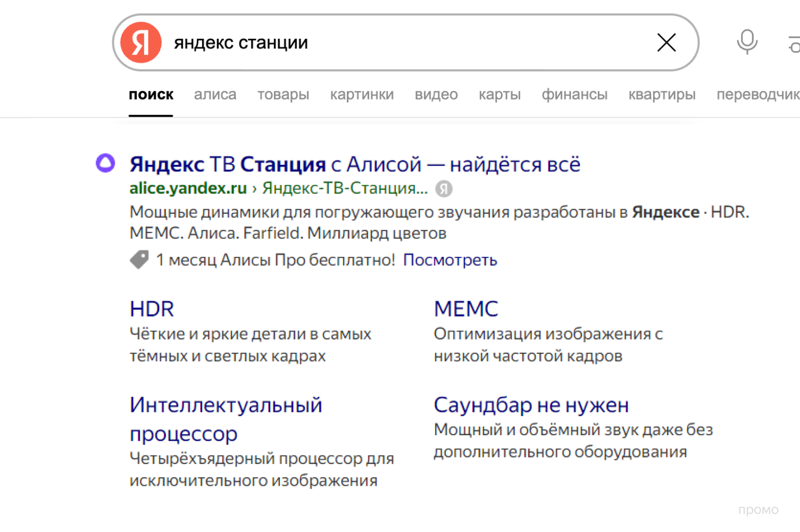
Task: Click the gray Yandex badge after URL
Action: [444, 188]
